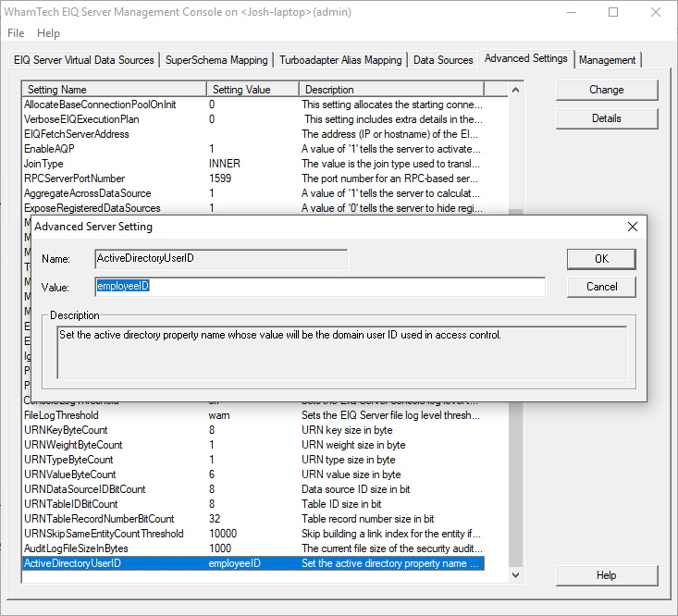This screenshot has width=678, height=616.
Task: Switch to the Management tab
Action: tap(607, 60)
